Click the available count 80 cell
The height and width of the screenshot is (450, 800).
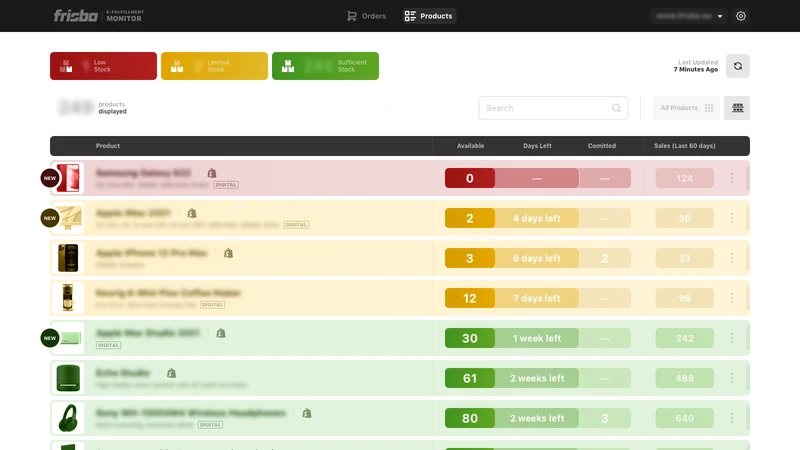[469, 418]
